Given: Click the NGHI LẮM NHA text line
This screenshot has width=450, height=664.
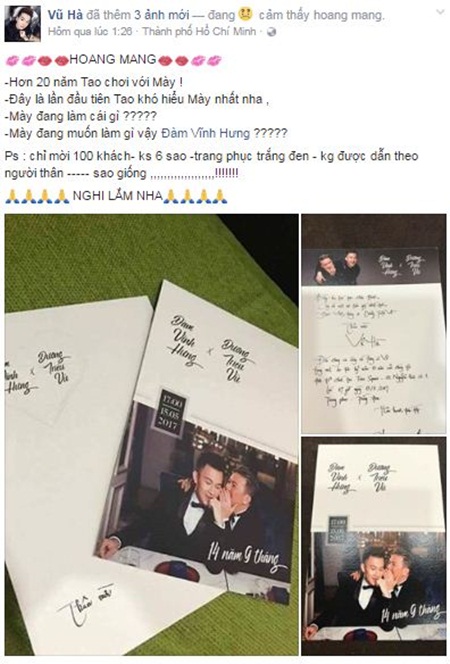Looking at the screenshot, I should pos(118,196).
